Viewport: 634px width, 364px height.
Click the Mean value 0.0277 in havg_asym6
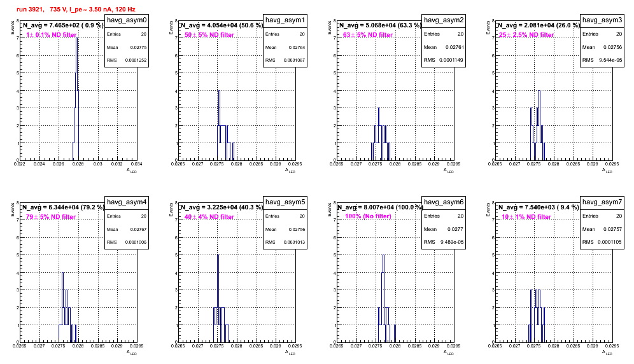pyautogui.click(x=455, y=229)
